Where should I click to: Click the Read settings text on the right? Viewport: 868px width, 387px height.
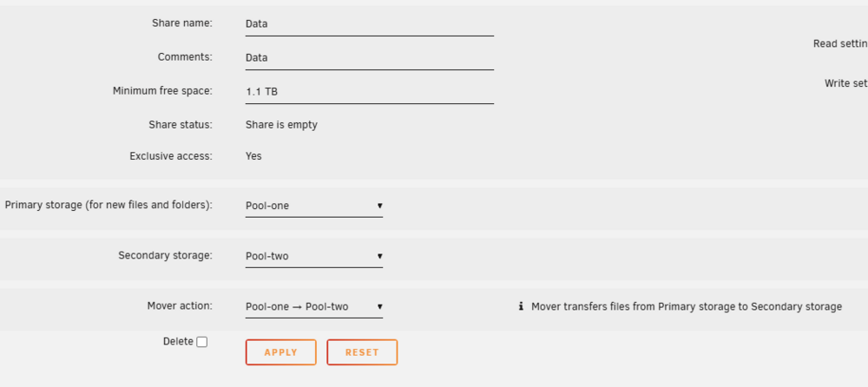(x=840, y=43)
